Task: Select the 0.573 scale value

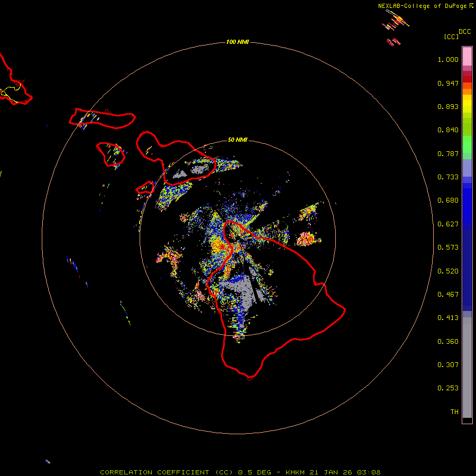Action: (x=448, y=248)
